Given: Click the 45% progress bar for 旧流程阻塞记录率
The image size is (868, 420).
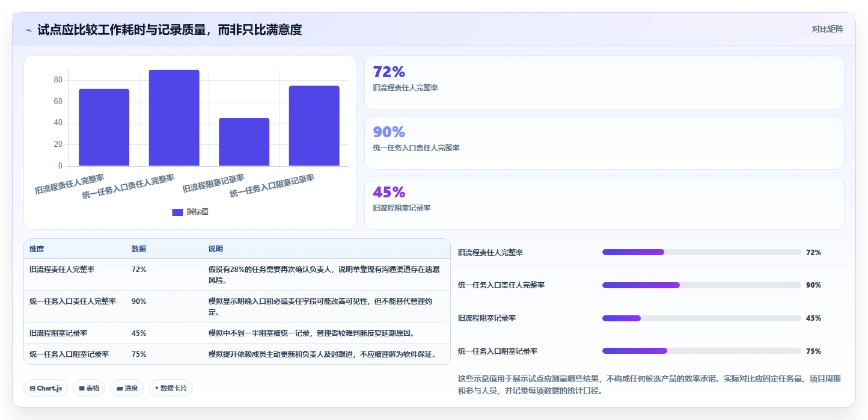Looking at the screenshot, I should coord(701,318).
